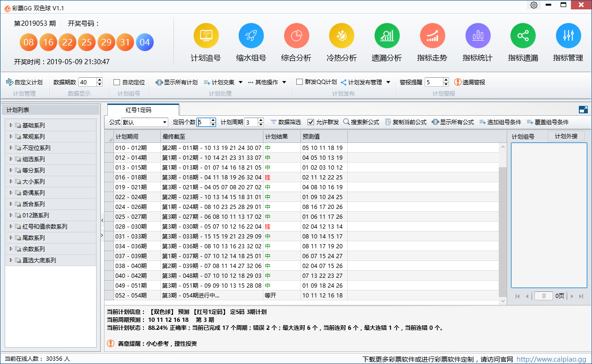Open the 其他操作 dropdown menu
This screenshot has height=364, width=592.
point(267,82)
